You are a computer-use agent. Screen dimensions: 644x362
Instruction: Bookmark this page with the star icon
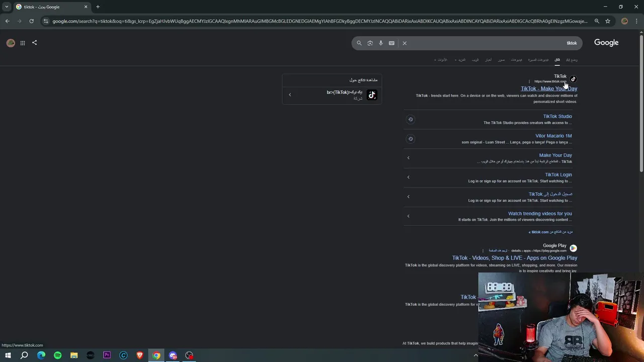point(608,21)
